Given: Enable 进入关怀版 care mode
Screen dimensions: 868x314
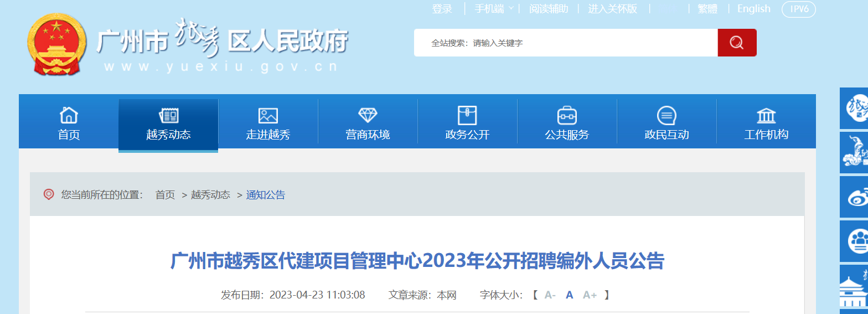Looking at the screenshot, I should click(x=612, y=9).
